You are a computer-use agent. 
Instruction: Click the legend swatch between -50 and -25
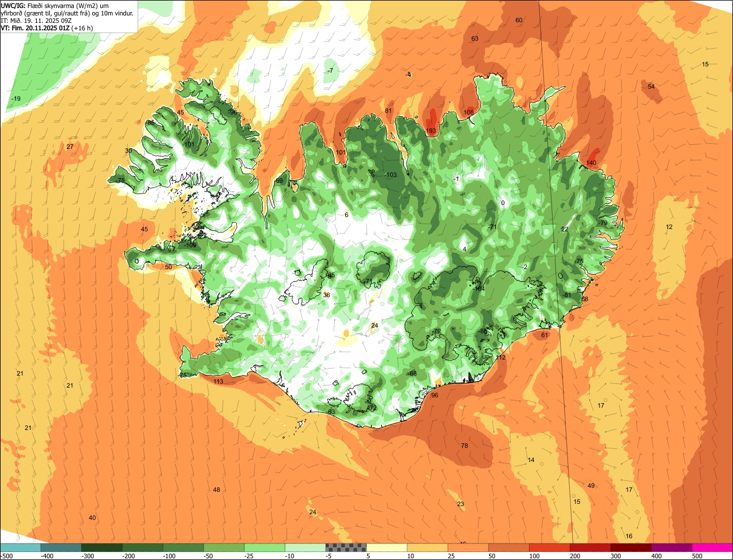tap(224, 547)
